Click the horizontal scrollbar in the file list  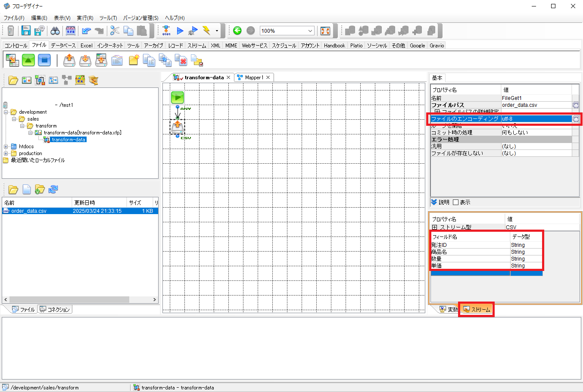69,299
